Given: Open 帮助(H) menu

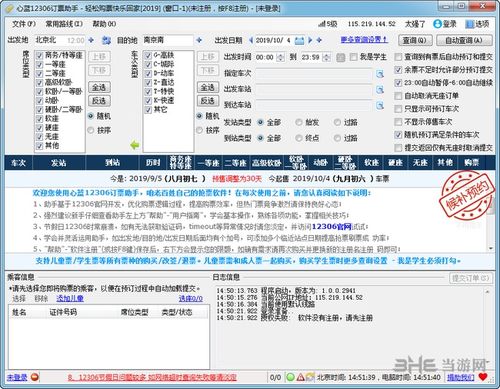Looking at the screenshot, I should click(x=104, y=24).
